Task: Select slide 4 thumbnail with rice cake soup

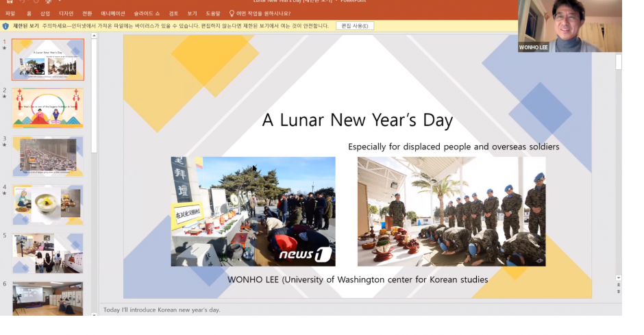Action: point(48,205)
